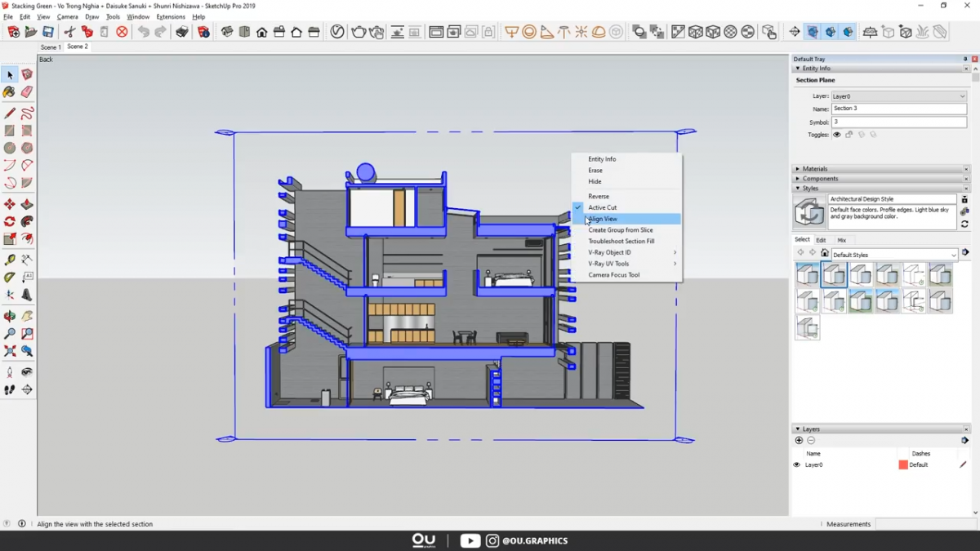
Task: Toggle Active Cut in context menu
Action: click(603, 207)
